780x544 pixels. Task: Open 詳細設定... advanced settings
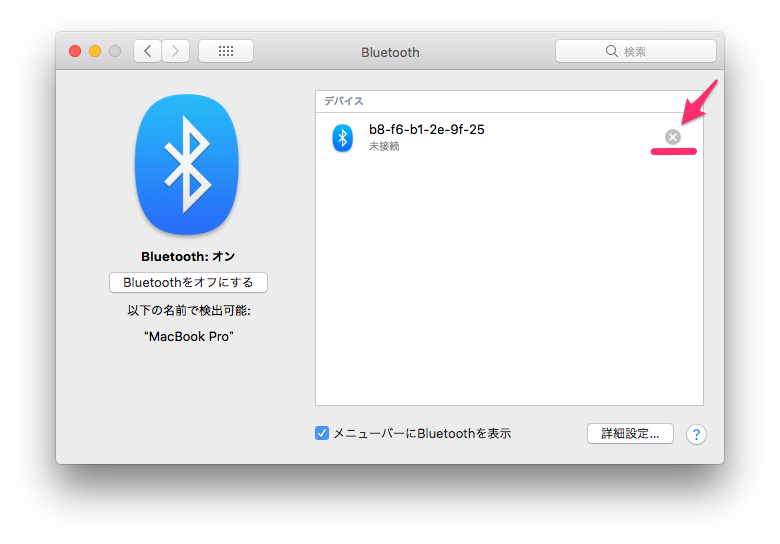(630, 434)
